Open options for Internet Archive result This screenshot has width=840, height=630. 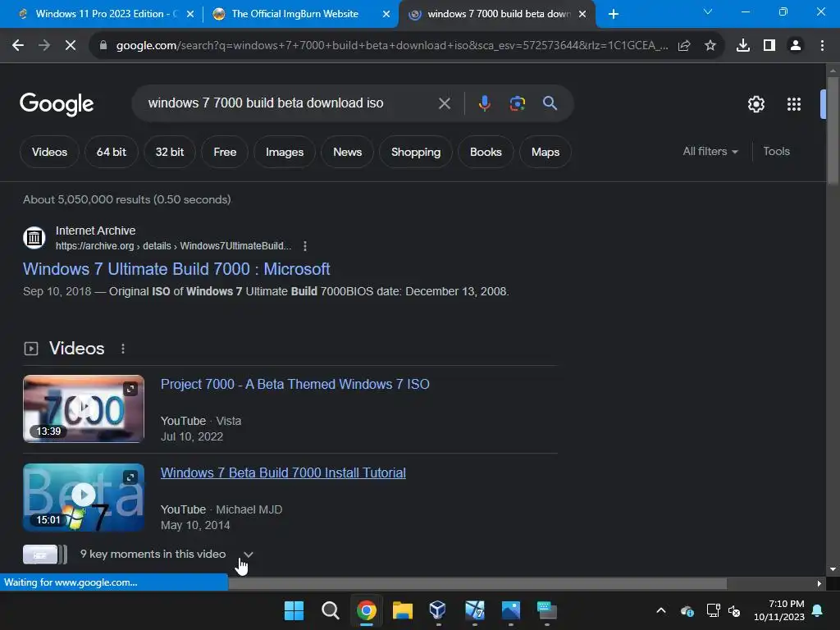click(x=305, y=246)
